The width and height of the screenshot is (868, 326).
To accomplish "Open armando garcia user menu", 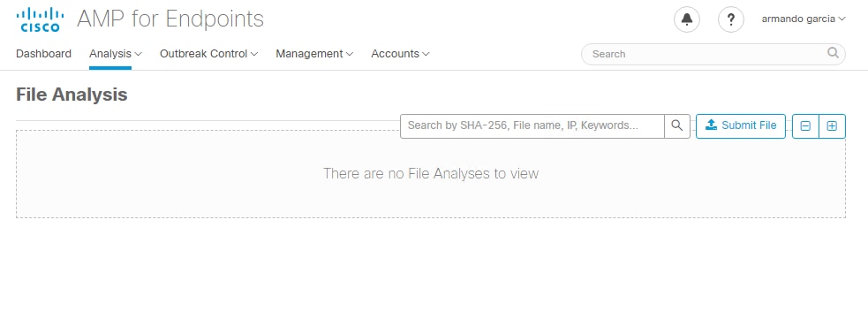I will point(804,19).
